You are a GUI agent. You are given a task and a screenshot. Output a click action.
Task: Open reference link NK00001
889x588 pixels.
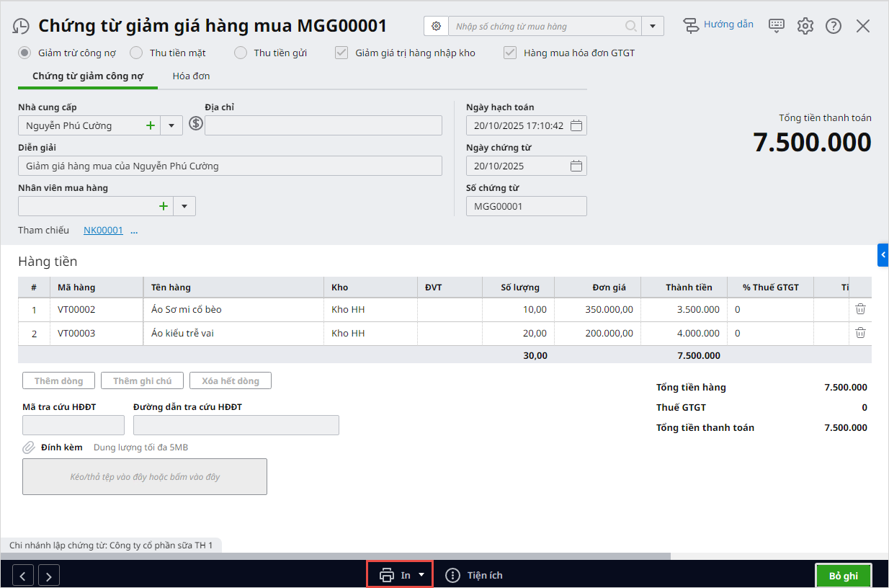(103, 230)
